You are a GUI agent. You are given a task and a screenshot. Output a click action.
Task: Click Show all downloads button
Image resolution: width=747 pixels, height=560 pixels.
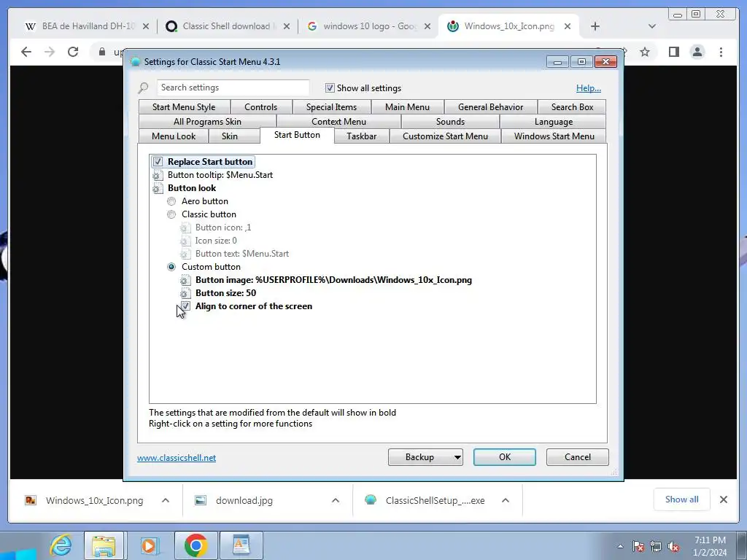[x=682, y=499]
